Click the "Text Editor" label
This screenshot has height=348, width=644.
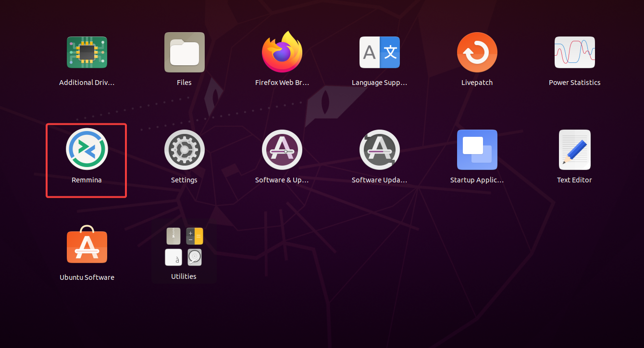coord(575,180)
